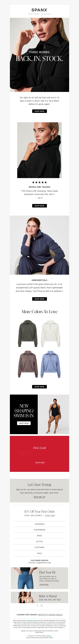Open the Leggings category link
This screenshot has height=644, width=79.
point(39,524)
